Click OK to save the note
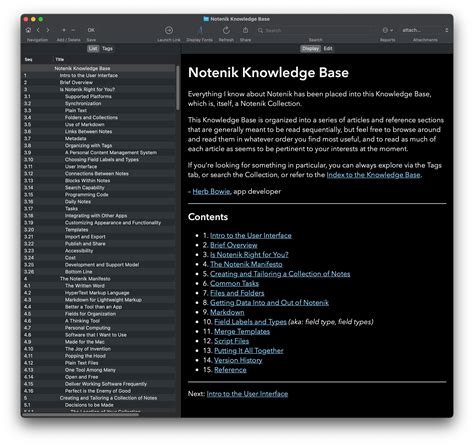Viewport: 474px width, 445px height. (91, 30)
